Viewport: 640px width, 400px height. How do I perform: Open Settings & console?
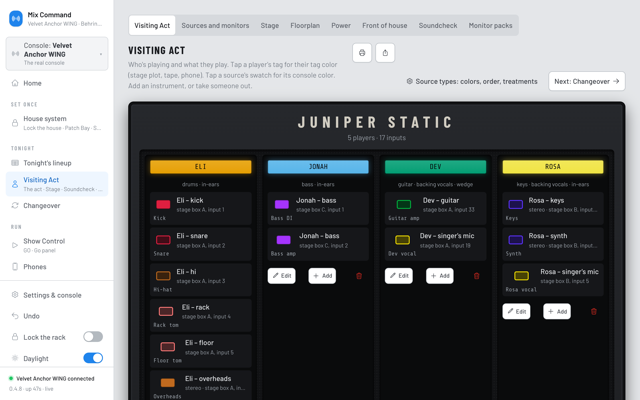[x=57, y=295]
